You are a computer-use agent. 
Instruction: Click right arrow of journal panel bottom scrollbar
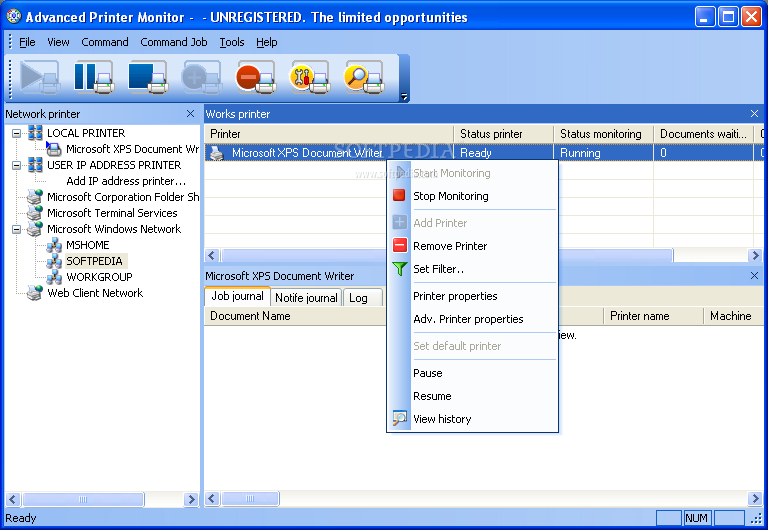755,499
